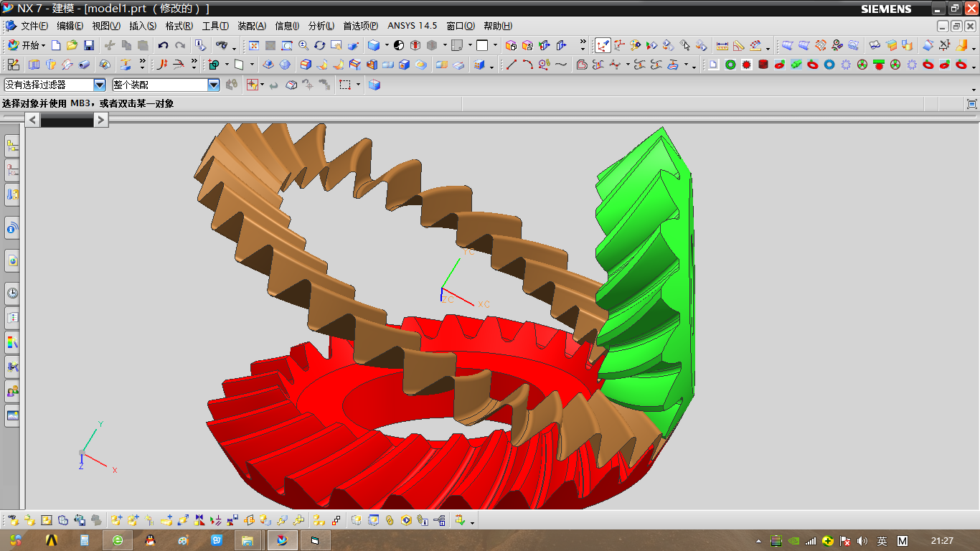Screen dimensions: 980x551
Task: Click the Sketch tool icon
Action: [14, 65]
